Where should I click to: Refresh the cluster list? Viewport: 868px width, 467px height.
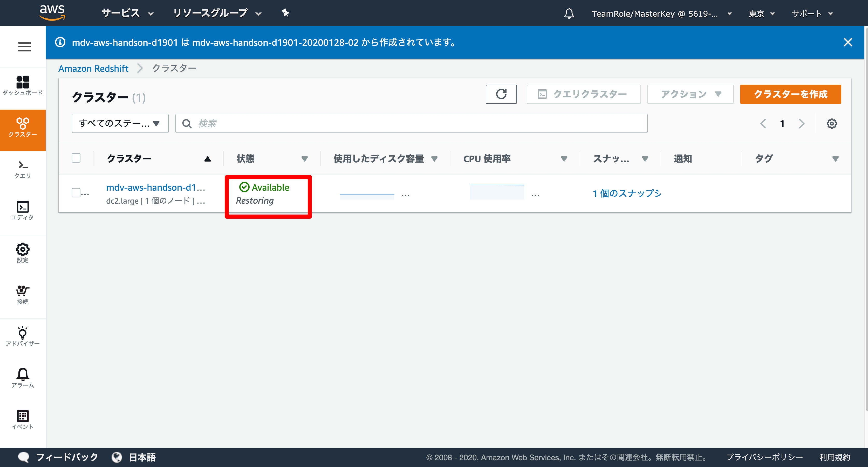[501, 94]
